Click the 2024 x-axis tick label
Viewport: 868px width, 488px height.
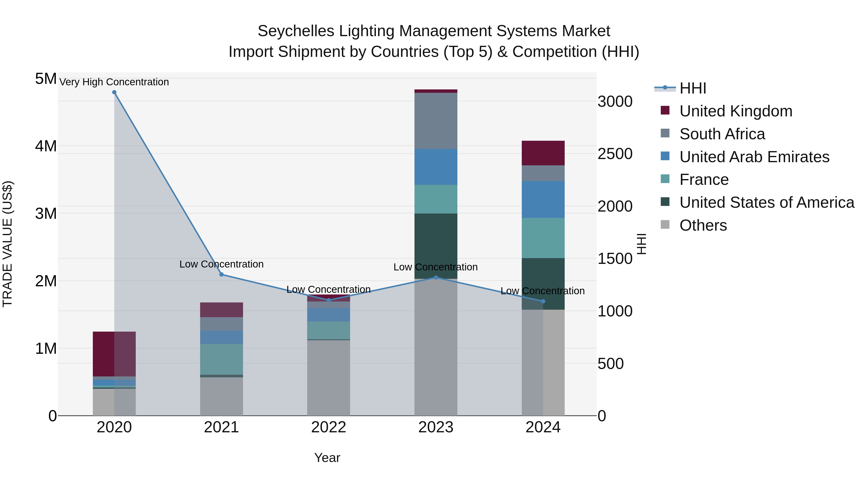click(x=543, y=427)
